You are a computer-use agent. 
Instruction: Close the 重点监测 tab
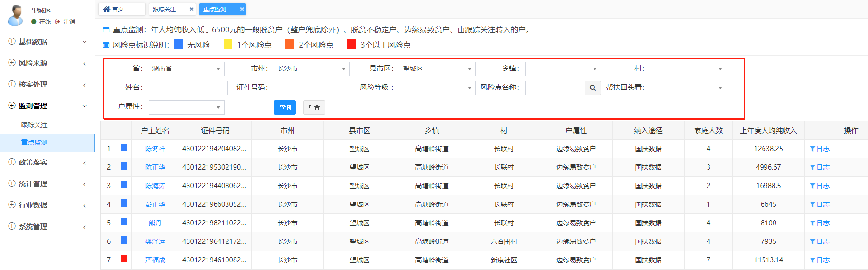(242, 9)
